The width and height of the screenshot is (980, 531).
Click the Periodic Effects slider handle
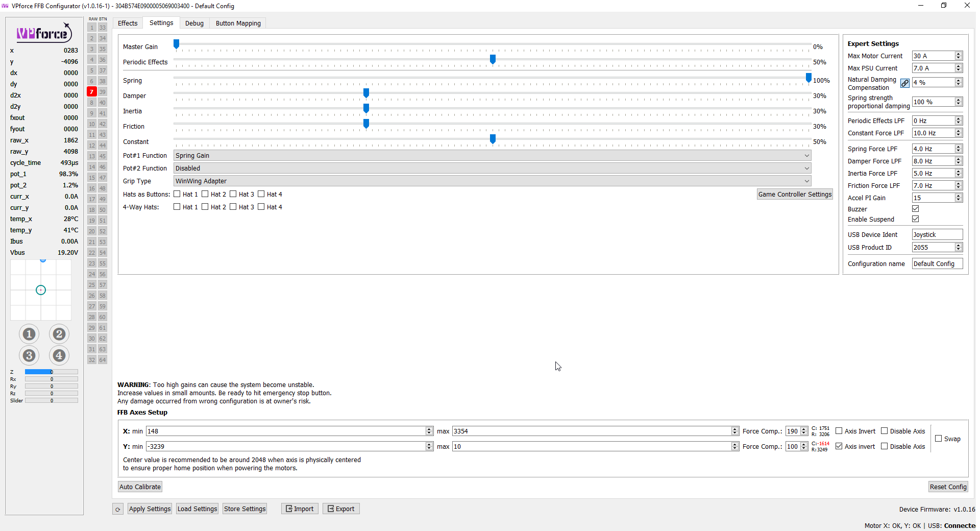pyautogui.click(x=493, y=60)
